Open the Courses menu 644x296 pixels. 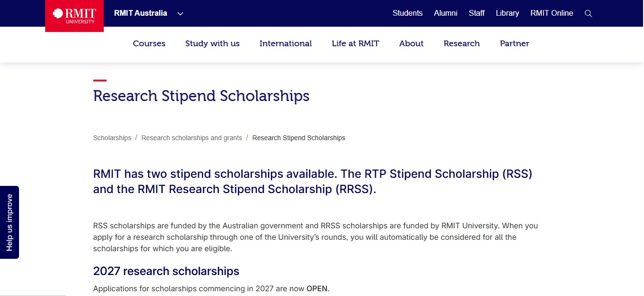(149, 43)
